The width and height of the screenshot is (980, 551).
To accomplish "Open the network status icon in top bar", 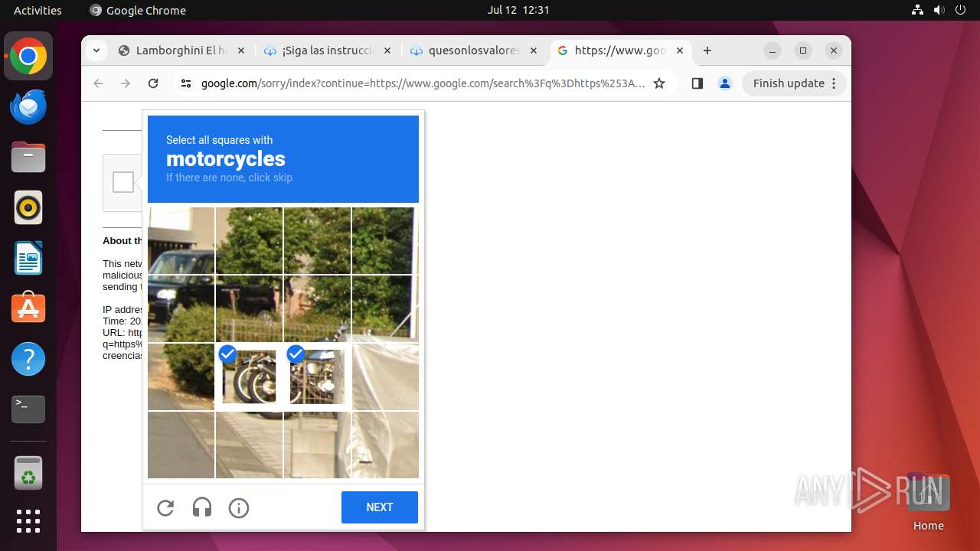I will [918, 10].
